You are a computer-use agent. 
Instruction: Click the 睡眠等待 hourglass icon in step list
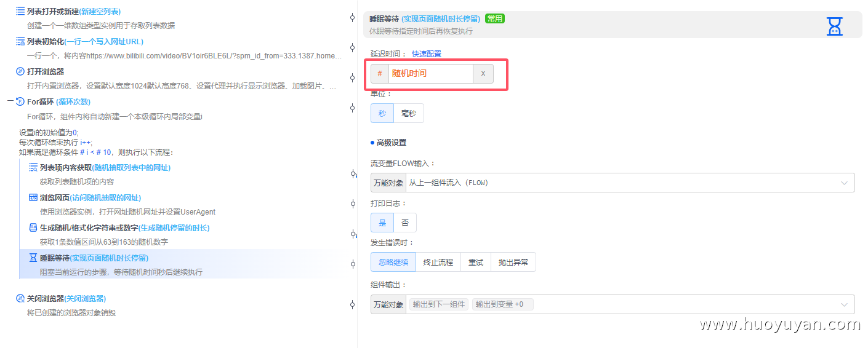click(x=33, y=258)
